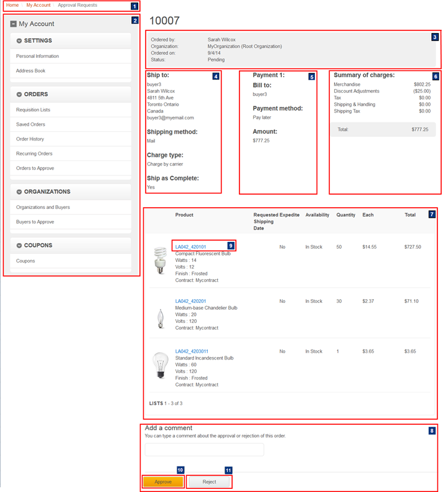The width and height of the screenshot is (448, 492).
Task: Click line total $71.10
Action: (411, 301)
